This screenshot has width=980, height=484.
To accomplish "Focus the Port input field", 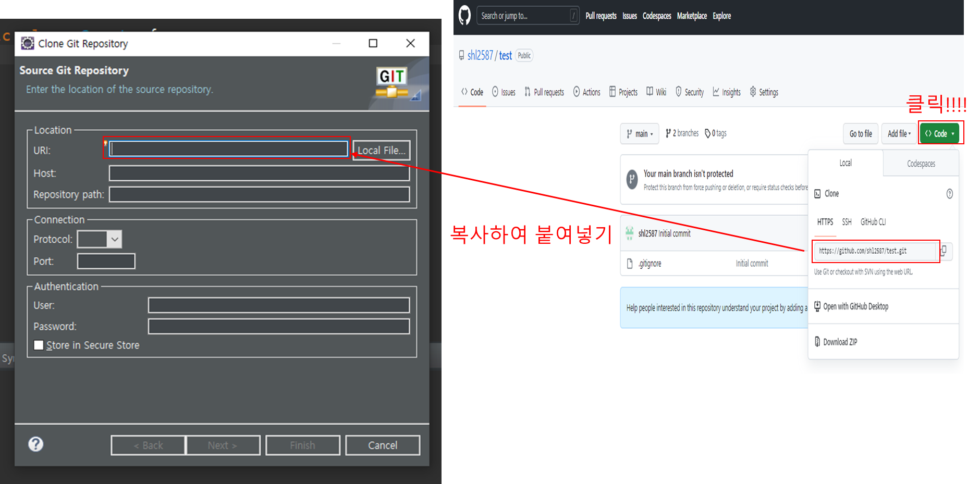I will pyautogui.click(x=106, y=261).
